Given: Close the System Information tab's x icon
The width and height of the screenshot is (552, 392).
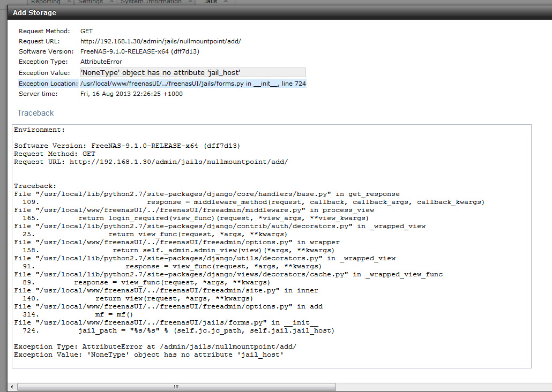Looking at the screenshot, I should pyautogui.click(x=190, y=2).
